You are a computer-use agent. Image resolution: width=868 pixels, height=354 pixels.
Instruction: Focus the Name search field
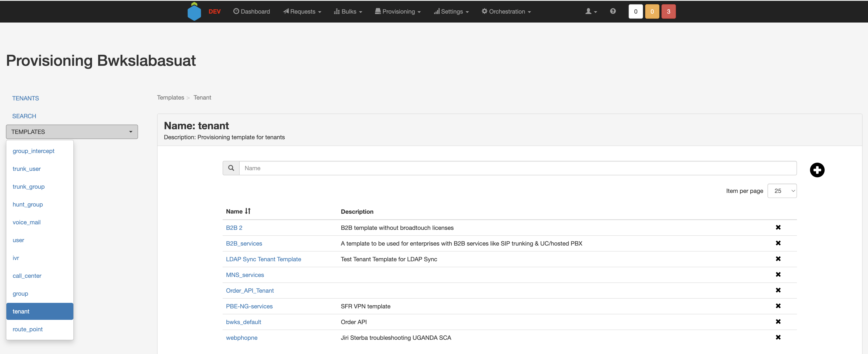518,168
